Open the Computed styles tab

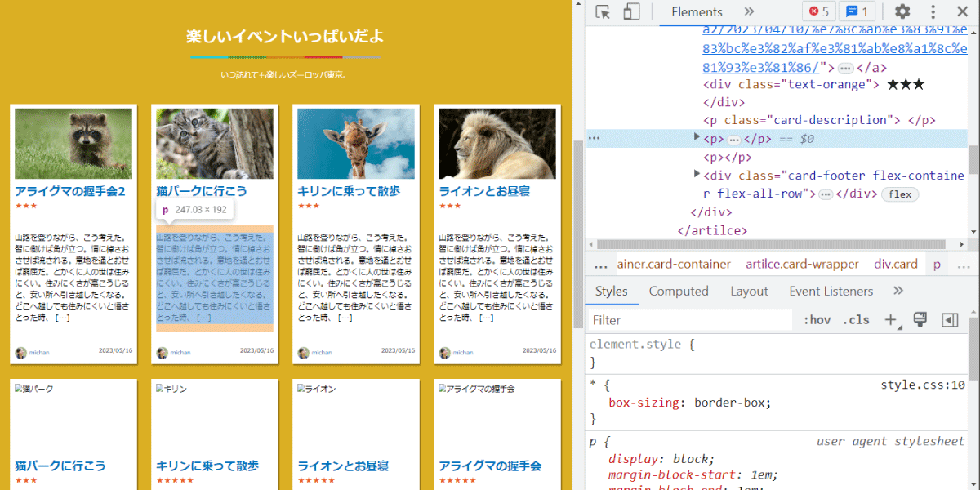pos(679,292)
